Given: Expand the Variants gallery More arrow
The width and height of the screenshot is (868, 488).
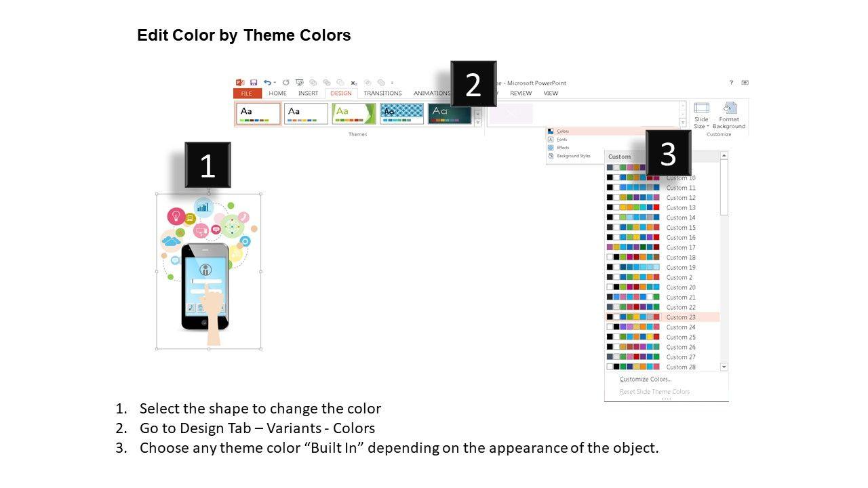Looking at the screenshot, I should tap(683, 122).
